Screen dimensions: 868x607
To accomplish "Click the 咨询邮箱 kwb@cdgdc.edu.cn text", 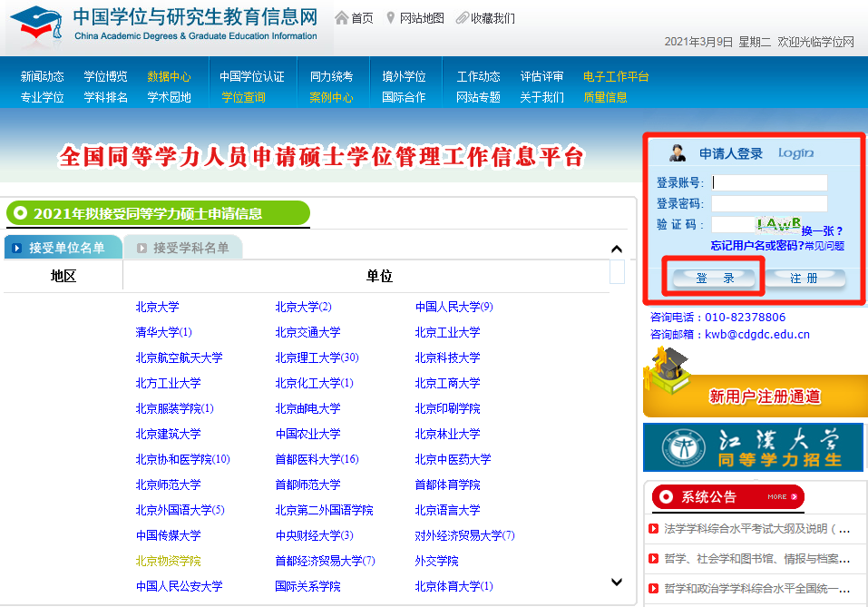I will click(x=730, y=335).
